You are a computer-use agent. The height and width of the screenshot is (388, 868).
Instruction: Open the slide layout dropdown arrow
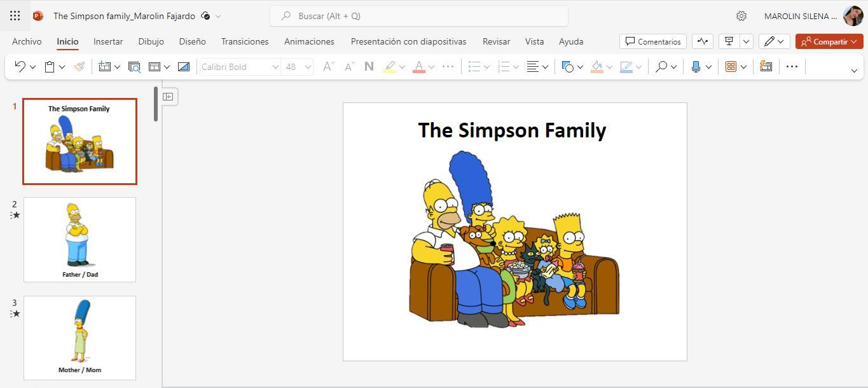[167, 67]
